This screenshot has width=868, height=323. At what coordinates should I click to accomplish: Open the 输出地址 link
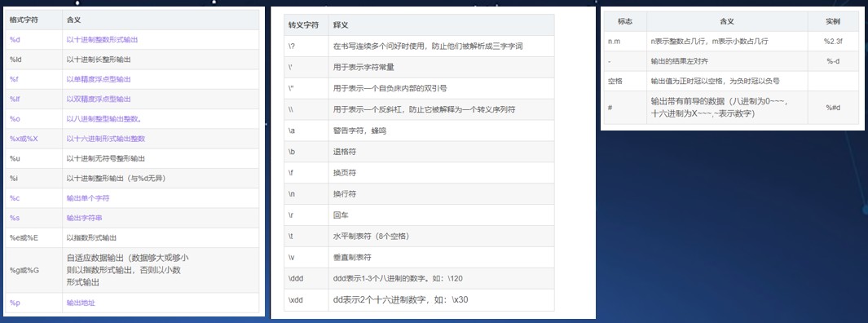coord(81,303)
